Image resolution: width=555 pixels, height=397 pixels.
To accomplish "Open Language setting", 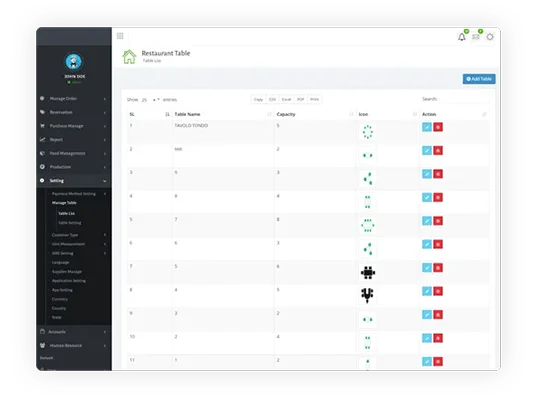I will [x=61, y=263].
